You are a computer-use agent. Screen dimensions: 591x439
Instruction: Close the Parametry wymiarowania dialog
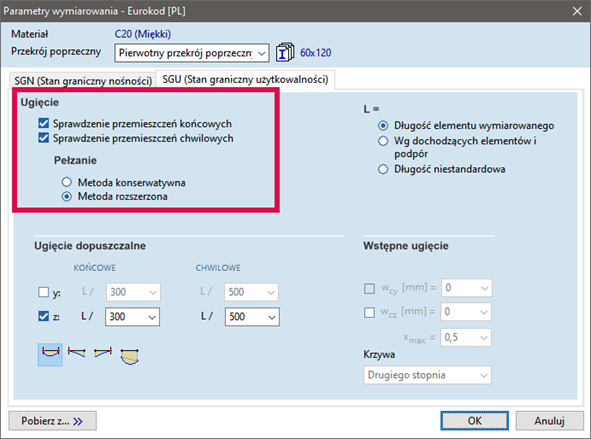pos(577,11)
